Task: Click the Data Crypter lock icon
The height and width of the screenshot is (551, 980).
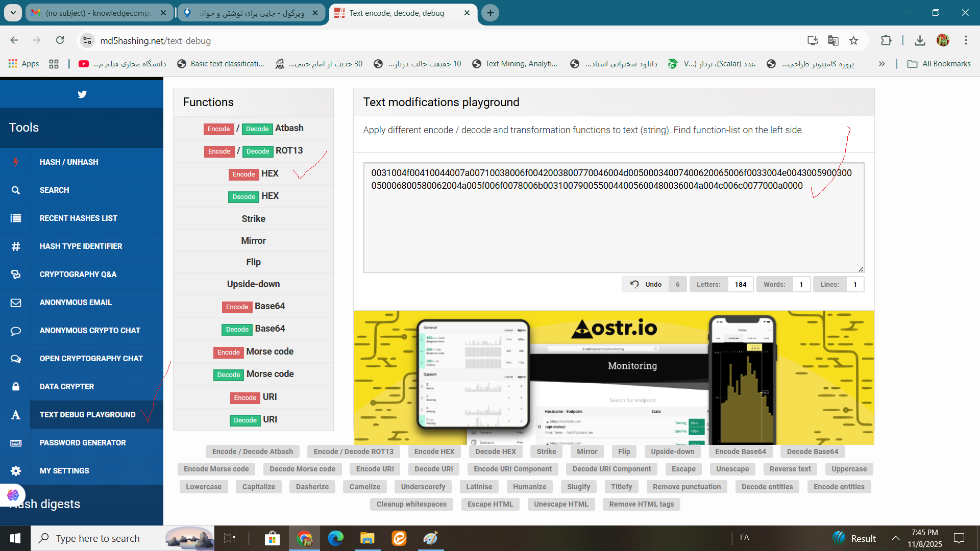Action: pyautogui.click(x=16, y=387)
